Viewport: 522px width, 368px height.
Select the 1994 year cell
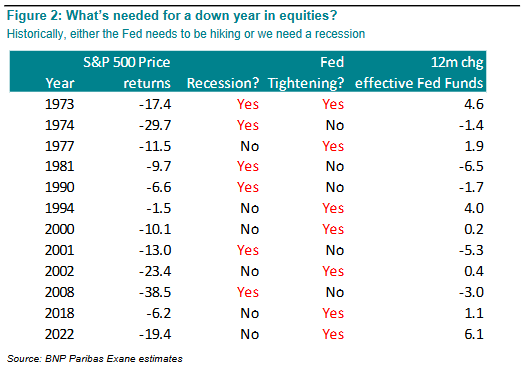59,208
